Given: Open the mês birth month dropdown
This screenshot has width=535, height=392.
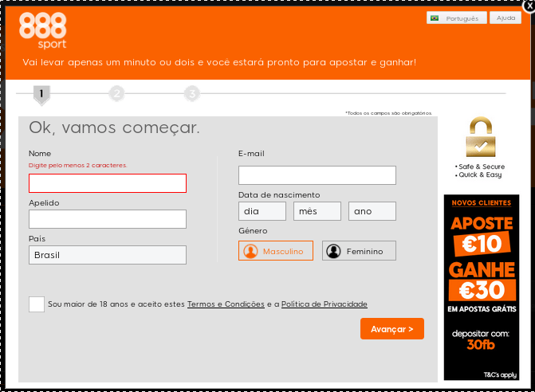Looking at the screenshot, I should point(317,211).
